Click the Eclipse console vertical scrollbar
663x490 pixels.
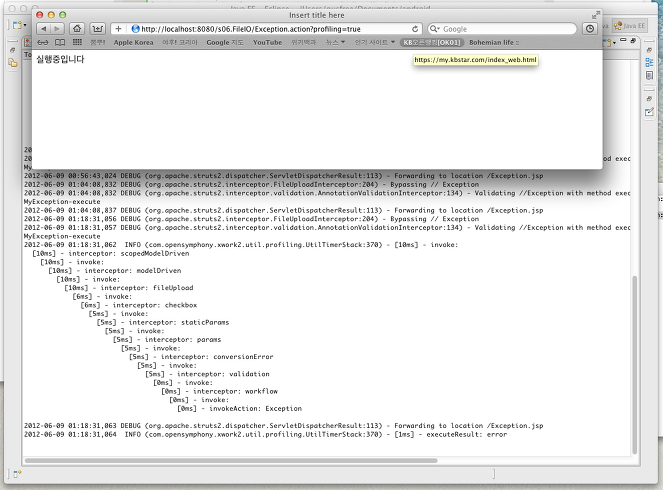pyautogui.click(x=634, y=364)
